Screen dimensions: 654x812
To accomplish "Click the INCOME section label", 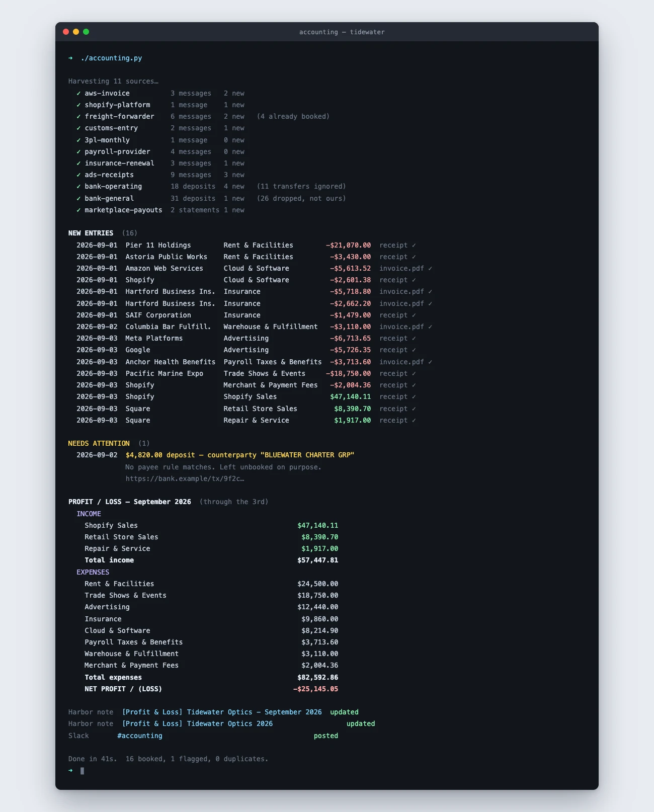I will (89, 514).
